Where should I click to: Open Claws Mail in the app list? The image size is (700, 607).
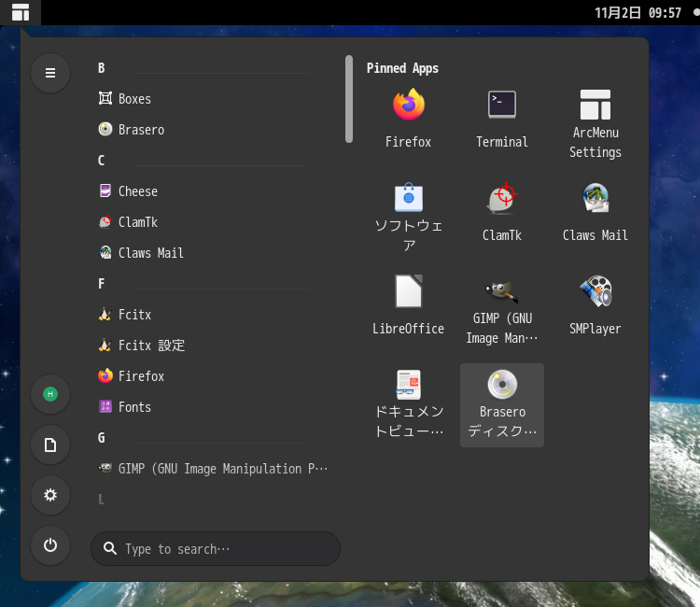pyautogui.click(x=215, y=253)
